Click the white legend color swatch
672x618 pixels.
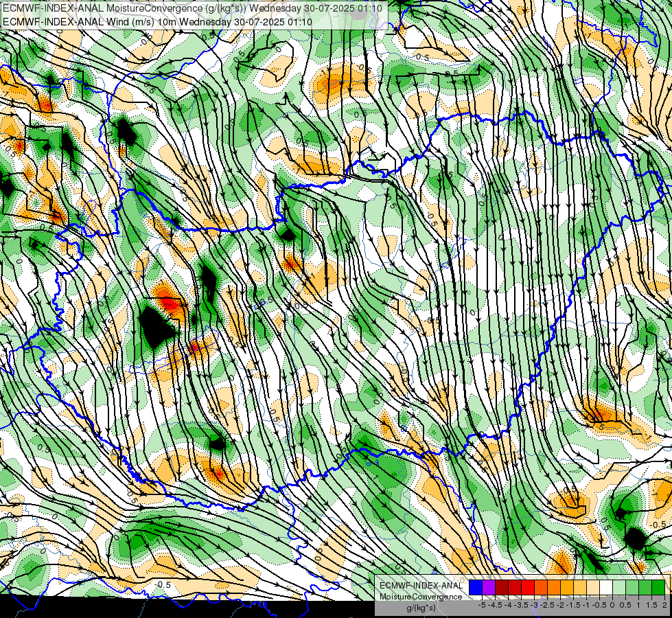[x=605, y=587]
